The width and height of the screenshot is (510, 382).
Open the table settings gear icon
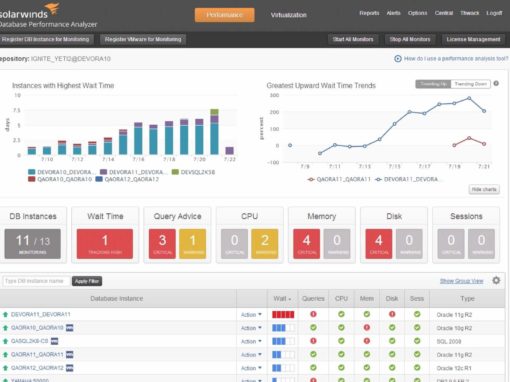pyautogui.click(x=496, y=281)
